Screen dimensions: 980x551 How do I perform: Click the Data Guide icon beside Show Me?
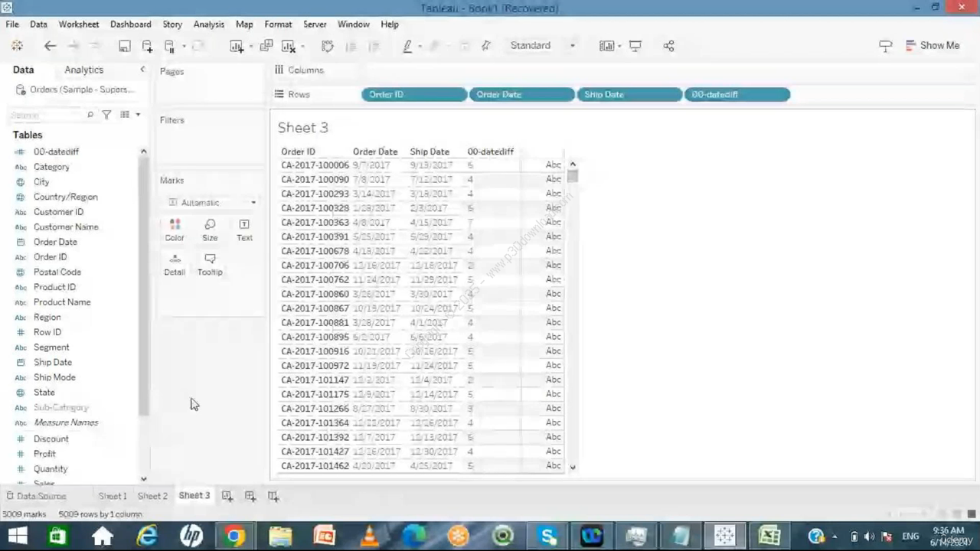tap(885, 46)
